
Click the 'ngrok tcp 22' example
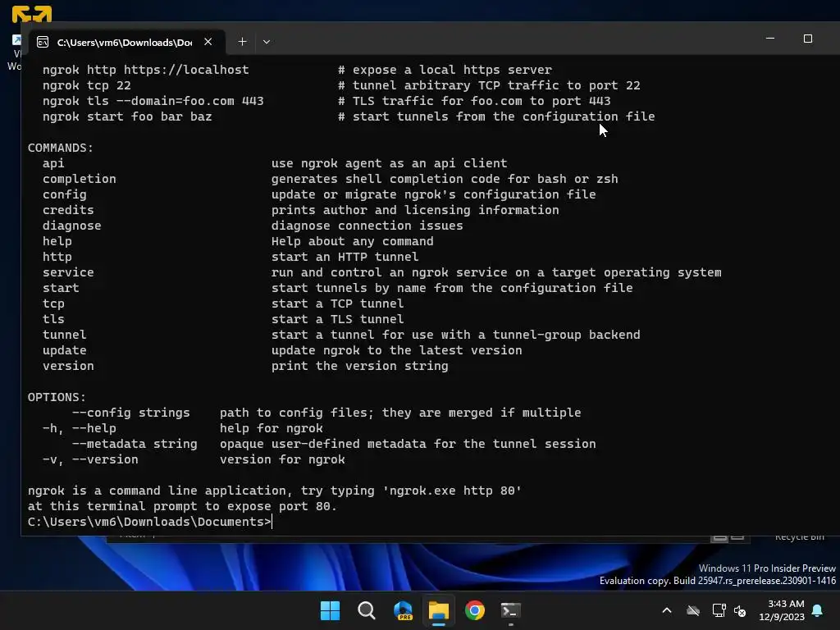point(87,85)
